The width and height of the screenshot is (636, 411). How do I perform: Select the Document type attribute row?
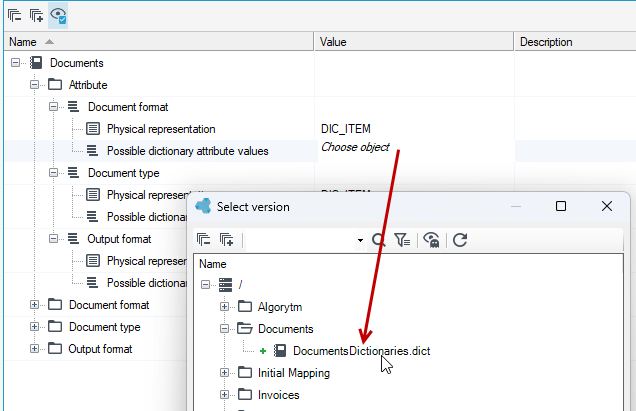pyautogui.click(x=124, y=173)
